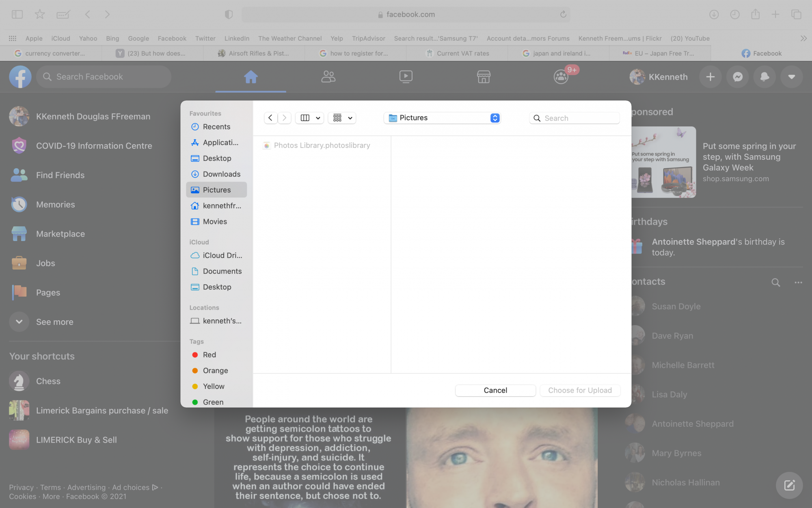Click the Cancel button
Viewport: 812px width, 508px height.
[495, 390]
